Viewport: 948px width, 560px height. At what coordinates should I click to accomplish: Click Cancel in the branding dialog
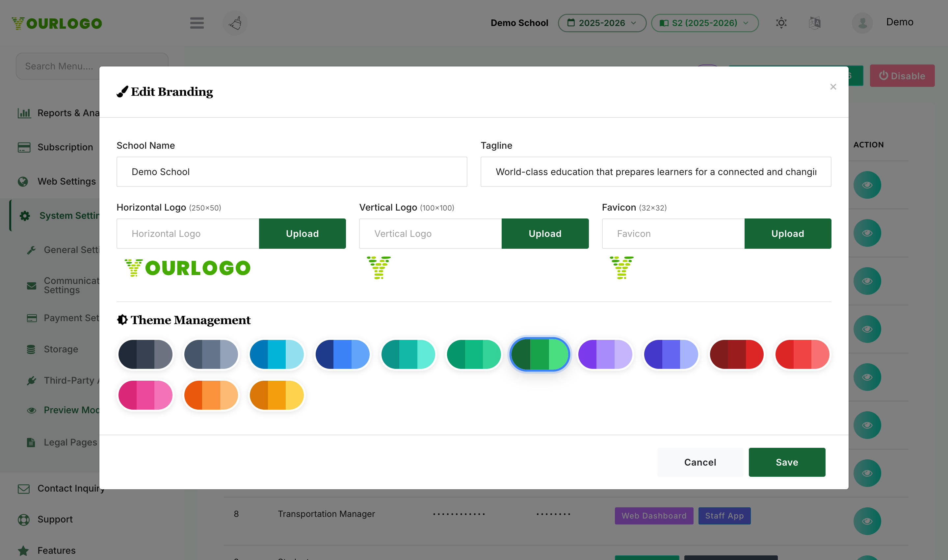tap(700, 462)
